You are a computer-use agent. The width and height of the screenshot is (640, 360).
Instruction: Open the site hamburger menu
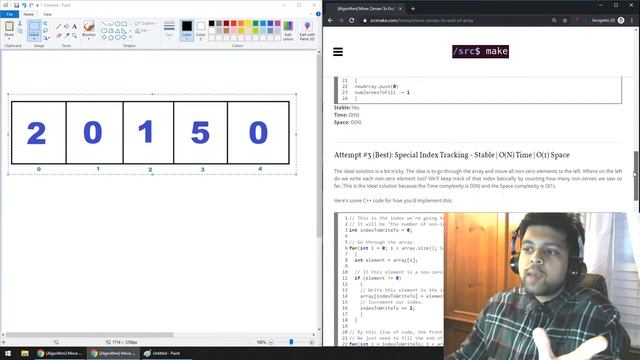coord(338,52)
